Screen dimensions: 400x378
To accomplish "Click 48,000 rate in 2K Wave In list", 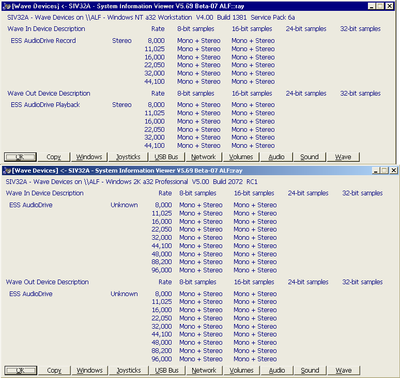I will pos(162,254).
